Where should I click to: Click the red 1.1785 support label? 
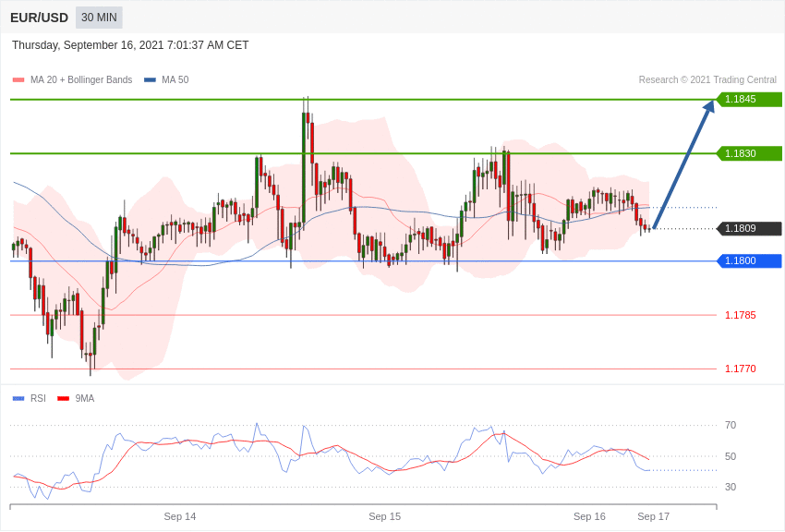point(741,315)
